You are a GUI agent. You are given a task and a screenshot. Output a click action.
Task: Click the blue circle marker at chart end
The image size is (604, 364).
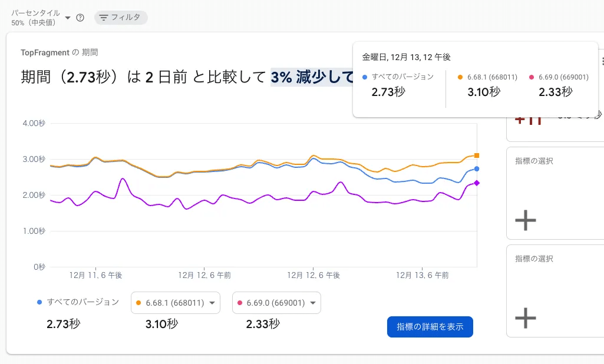coord(477,169)
